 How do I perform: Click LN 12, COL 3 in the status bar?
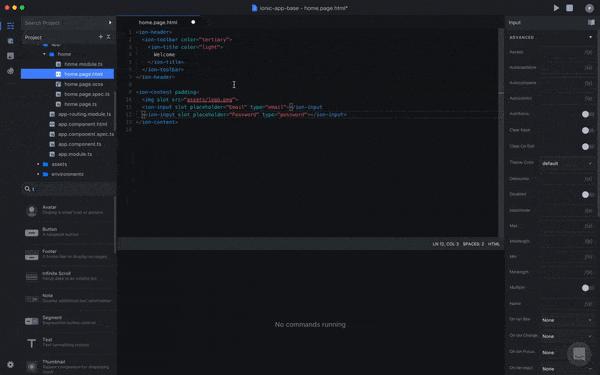[445, 244]
